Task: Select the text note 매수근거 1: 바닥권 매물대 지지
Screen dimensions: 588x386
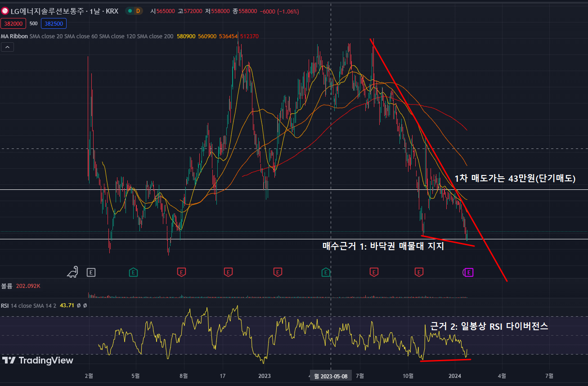Action: [x=383, y=246]
